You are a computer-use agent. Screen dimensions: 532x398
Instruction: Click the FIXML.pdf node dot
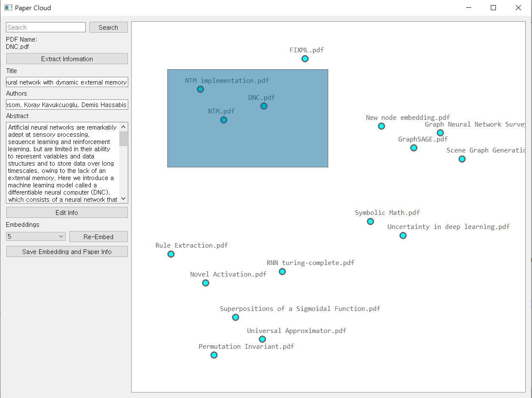(x=305, y=59)
